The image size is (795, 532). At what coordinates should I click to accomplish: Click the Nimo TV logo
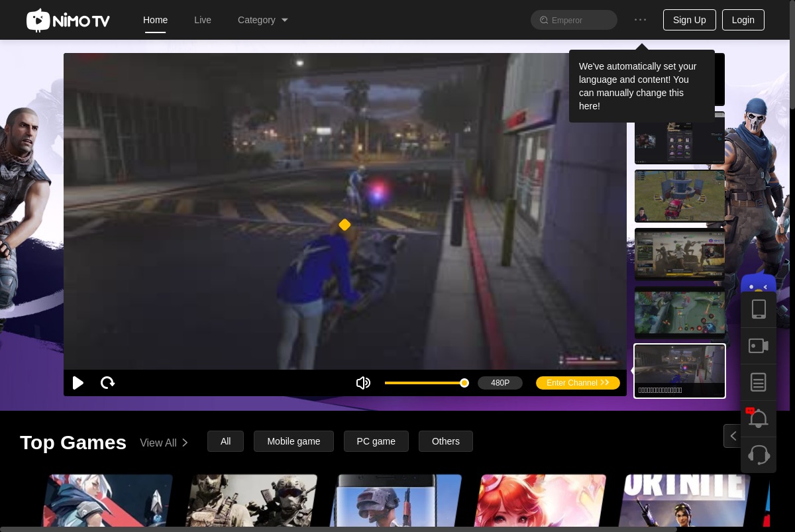pos(68,20)
